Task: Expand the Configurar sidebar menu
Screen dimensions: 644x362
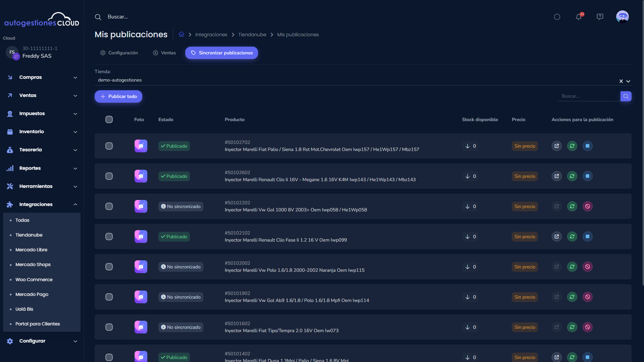Action: click(42, 341)
